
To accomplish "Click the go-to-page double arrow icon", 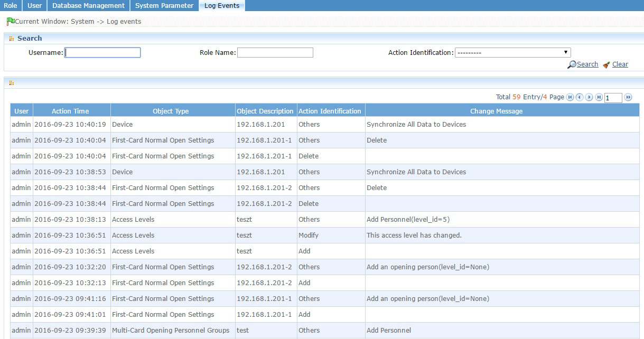I will click(x=628, y=97).
